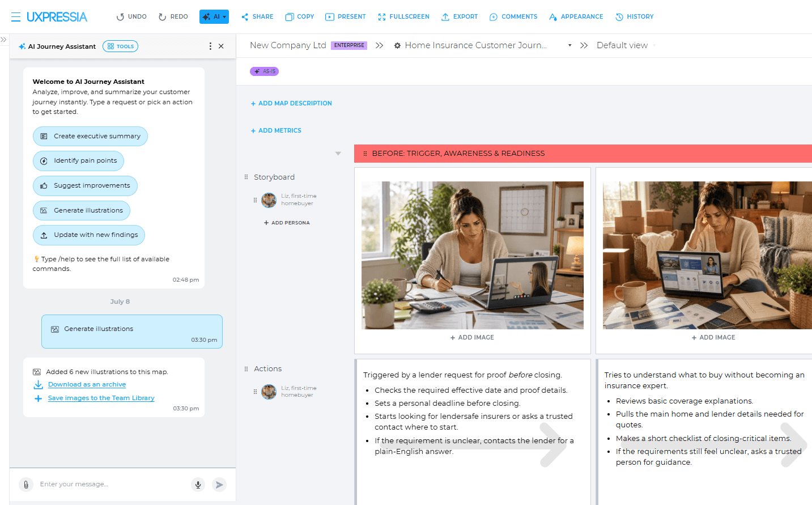Click the UXPRESSIA logo

57,17
